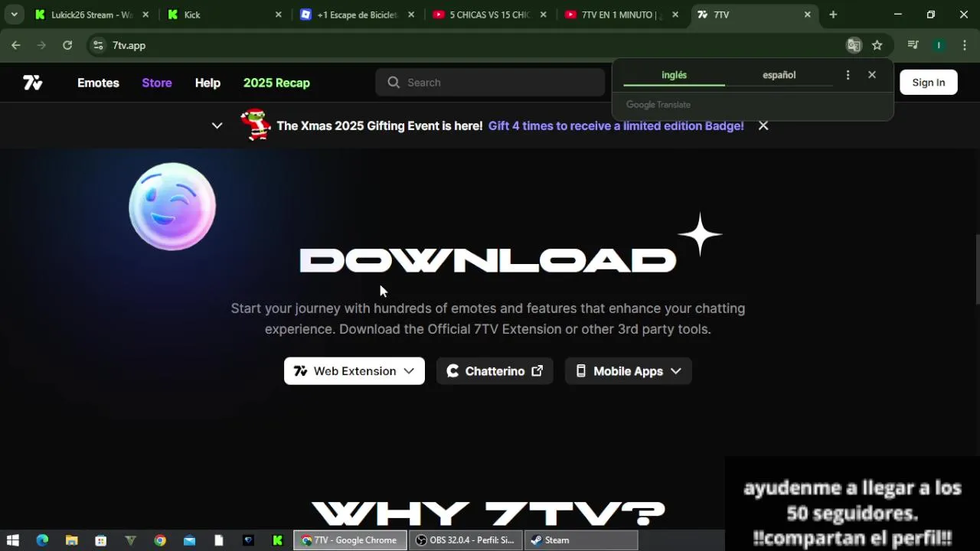The width and height of the screenshot is (980, 551).
Task: Focus the emote Search field
Action: coord(490,83)
